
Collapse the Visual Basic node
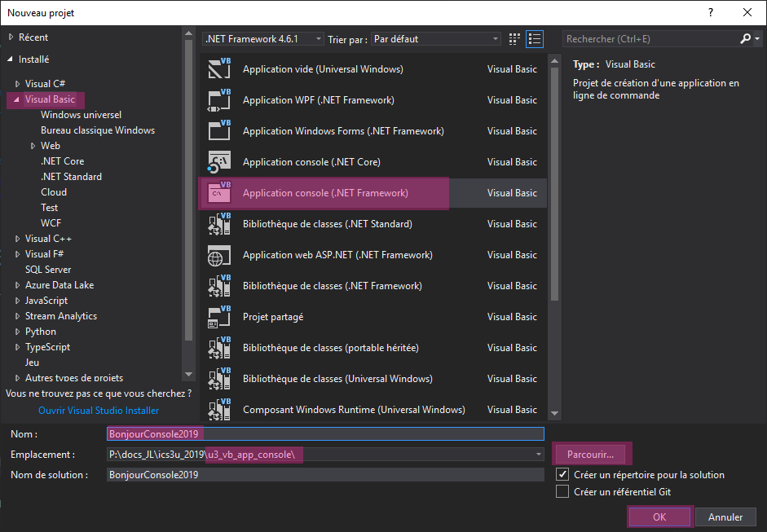tap(16, 99)
